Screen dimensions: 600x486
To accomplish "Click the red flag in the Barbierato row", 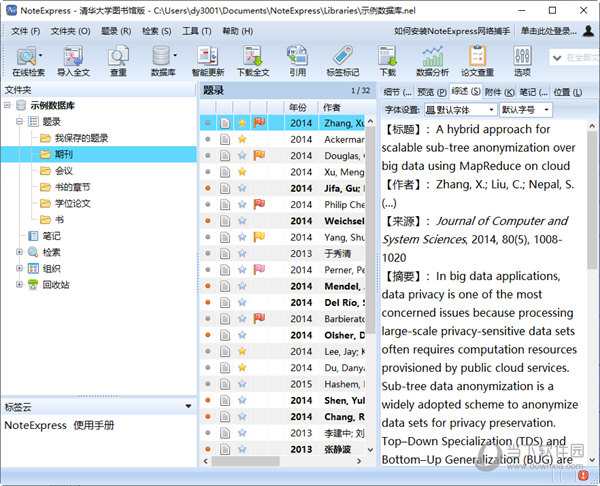I will pyautogui.click(x=259, y=318).
